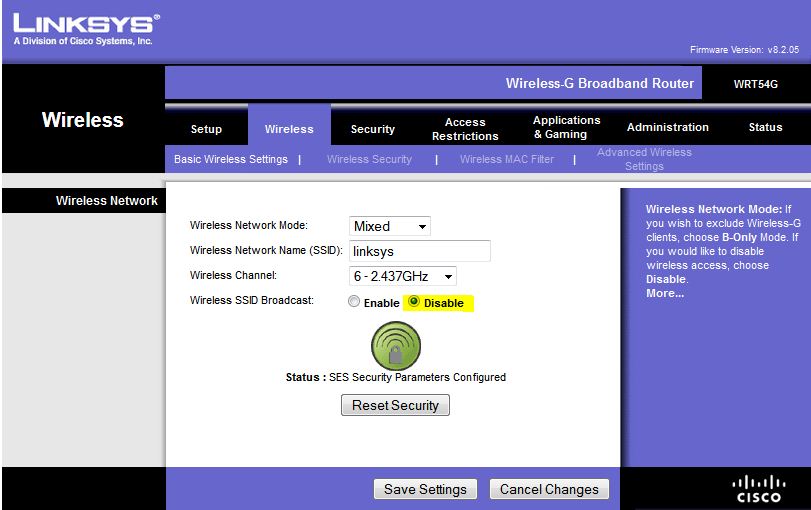Open the Applications & Gaming tab
Viewport: 811px width, 510px height.
click(566, 127)
